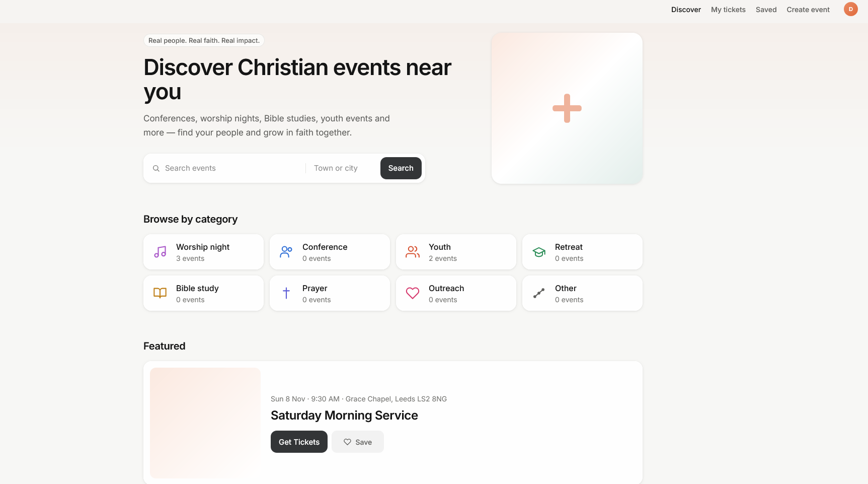Click the 'Real people. Real faith.' badge
This screenshot has width=868, height=484.
(204, 40)
